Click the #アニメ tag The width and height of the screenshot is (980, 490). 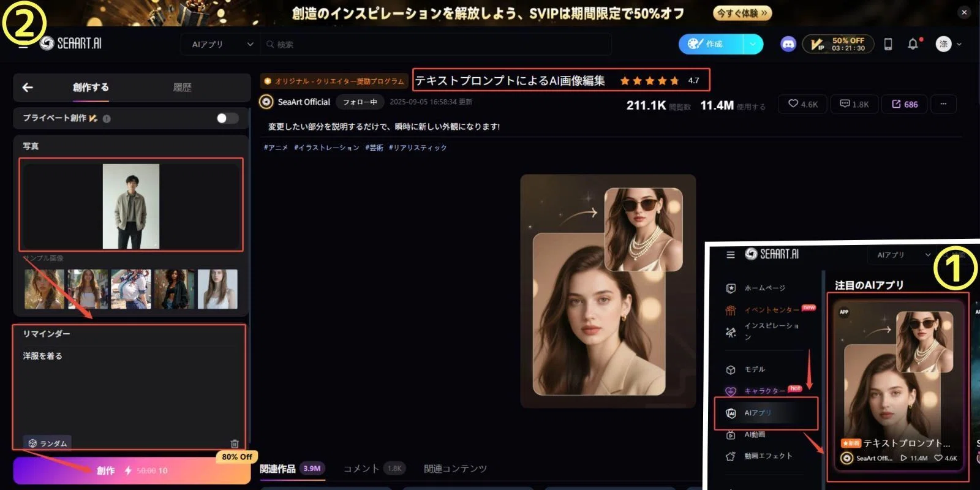point(276,148)
